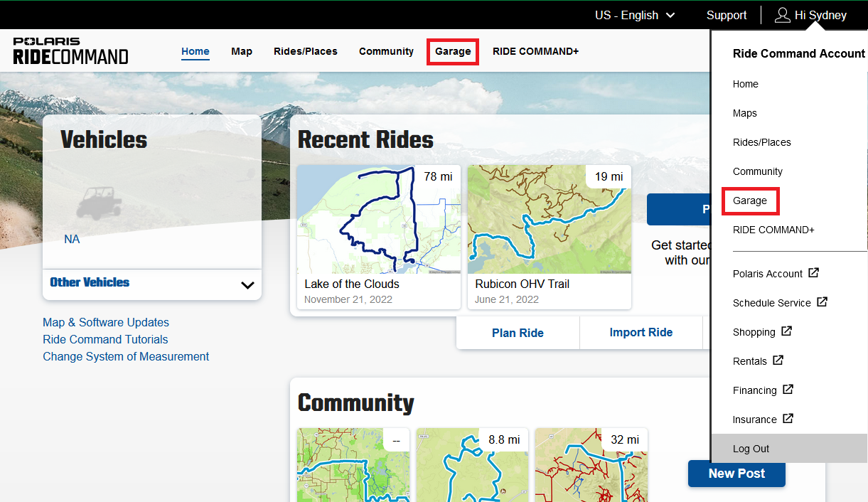The width and height of the screenshot is (868, 502).
Task: Click the external link icon beside Rentals
Action: pyautogui.click(x=778, y=361)
